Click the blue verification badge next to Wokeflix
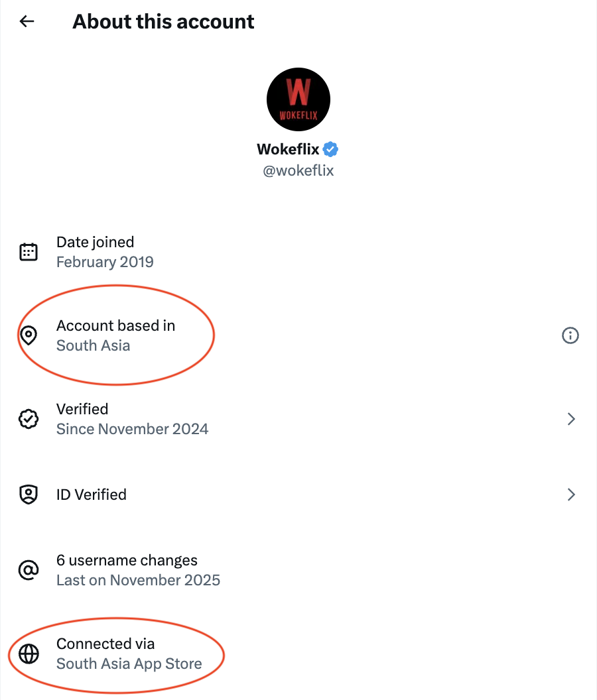The width and height of the screenshot is (597, 700). click(x=330, y=149)
